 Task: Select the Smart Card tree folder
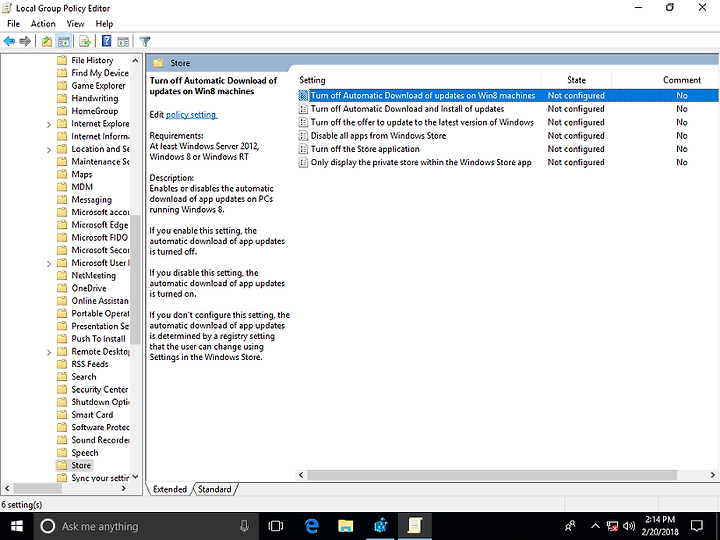(x=92, y=415)
